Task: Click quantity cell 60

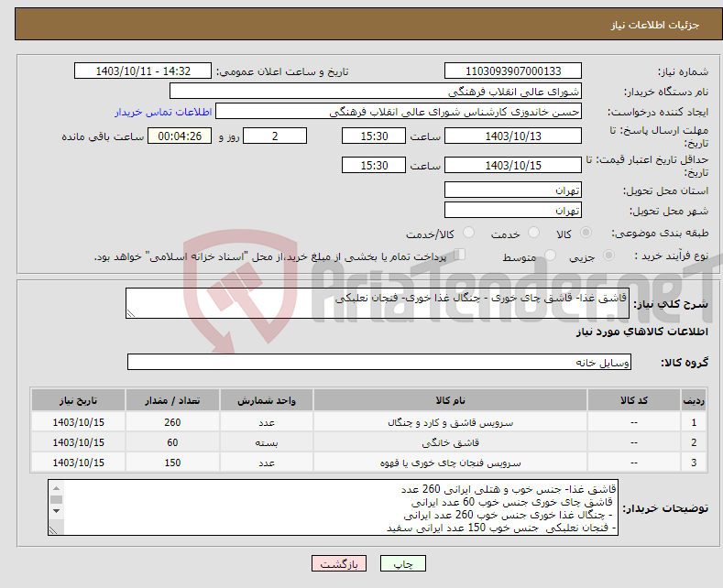Action: (x=172, y=442)
